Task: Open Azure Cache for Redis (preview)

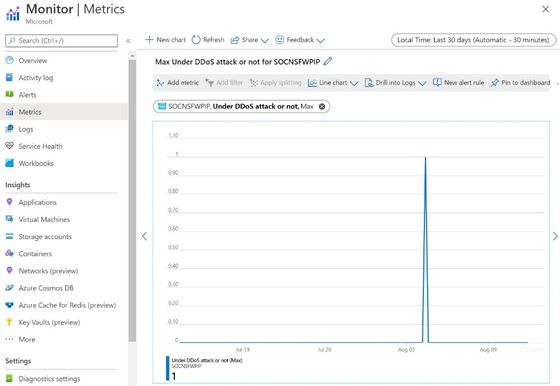Action: 67,305
